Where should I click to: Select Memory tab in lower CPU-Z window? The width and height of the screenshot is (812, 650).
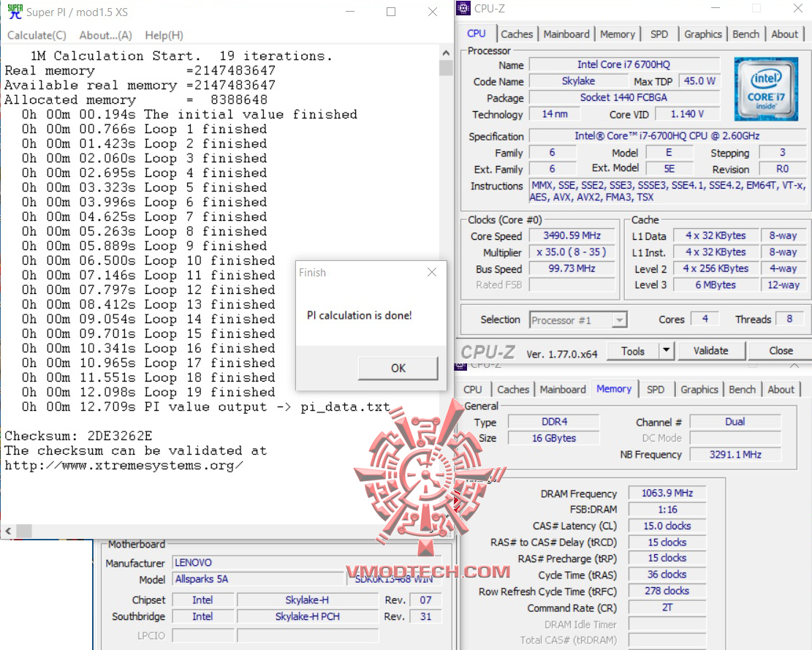pyautogui.click(x=614, y=388)
